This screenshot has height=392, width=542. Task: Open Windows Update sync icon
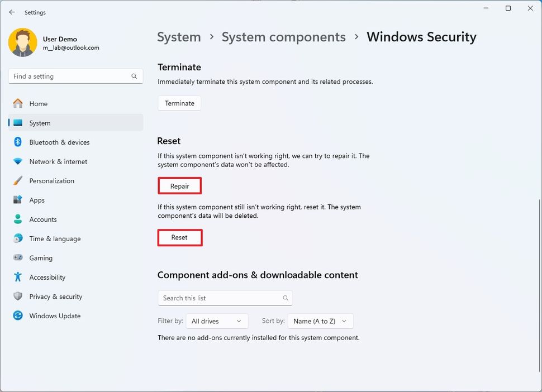18,315
